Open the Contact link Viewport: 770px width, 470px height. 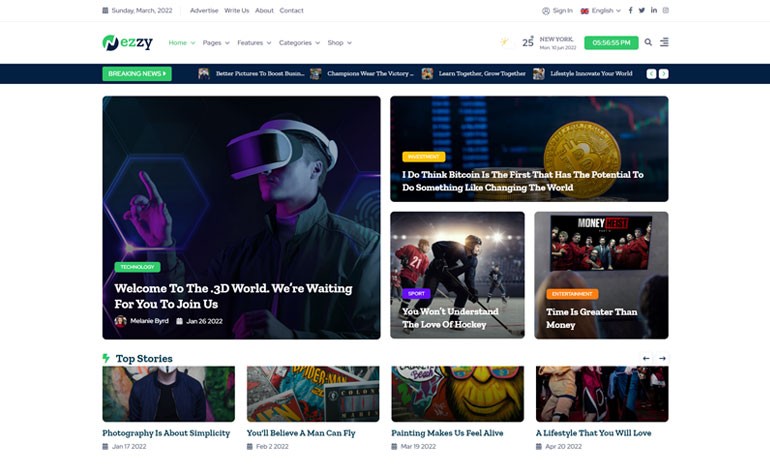291,10
